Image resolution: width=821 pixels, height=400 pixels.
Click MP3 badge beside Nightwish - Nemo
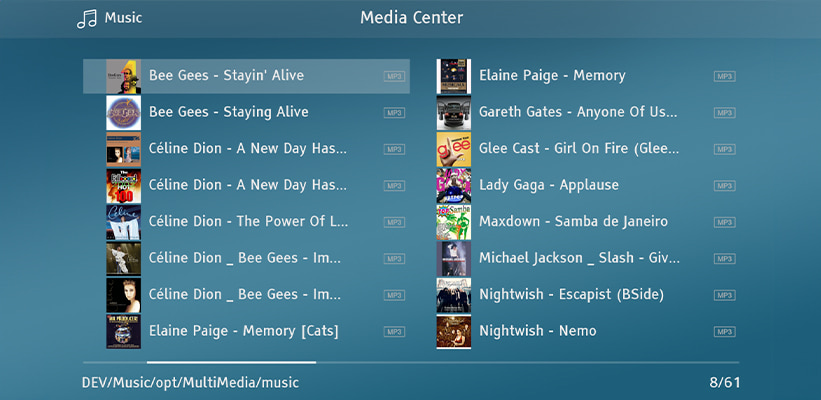(x=724, y=331)
